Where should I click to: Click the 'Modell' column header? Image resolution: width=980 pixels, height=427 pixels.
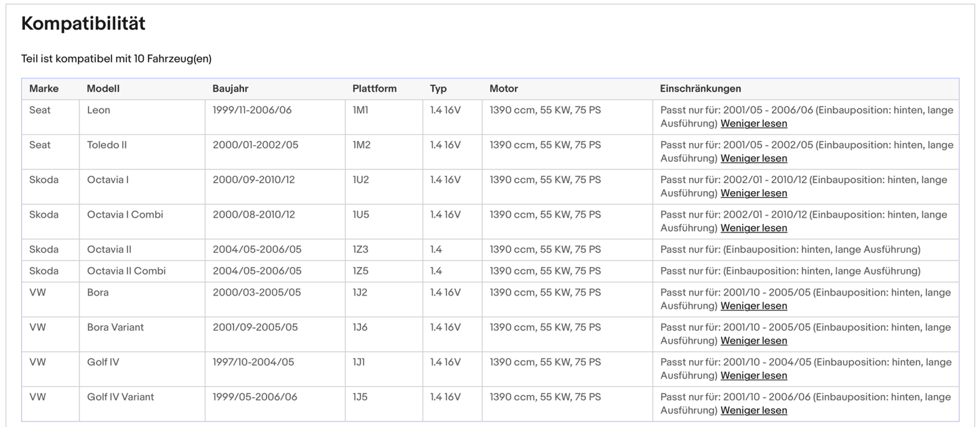coord(103,89)
